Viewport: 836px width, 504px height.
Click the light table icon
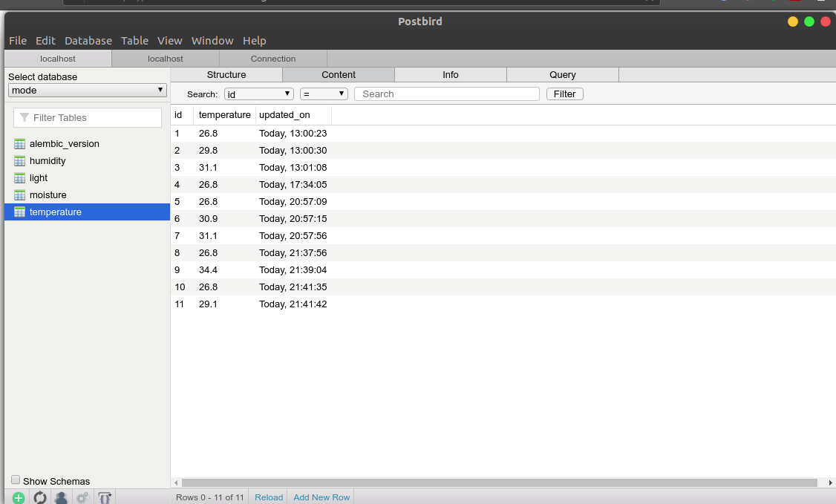pyautogui.click(x=20, y=178)
